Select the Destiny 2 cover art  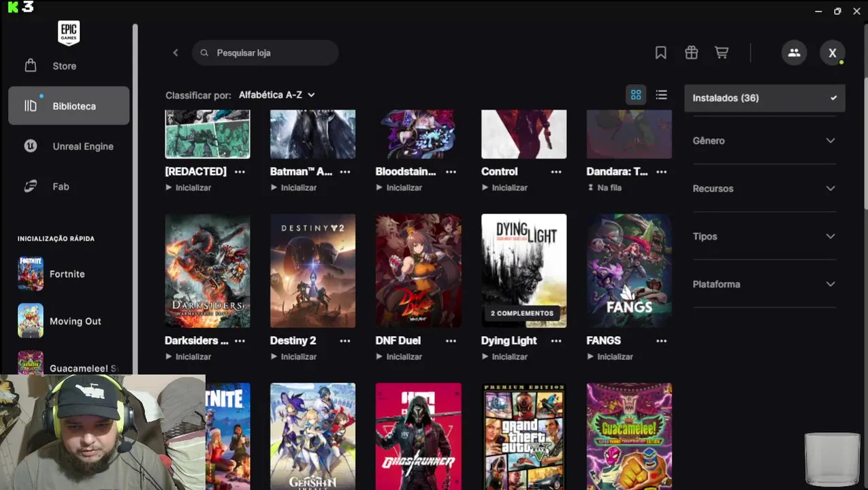click(313, 271)
